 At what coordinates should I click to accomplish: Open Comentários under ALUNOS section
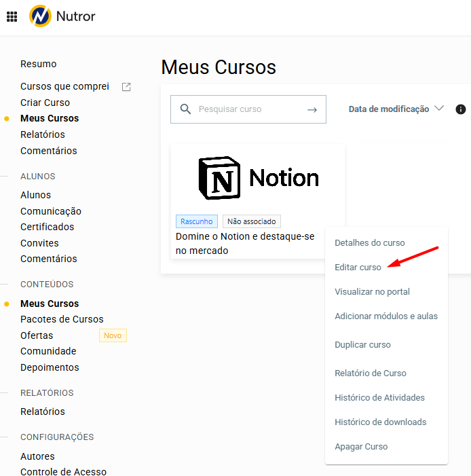tap(49, 259)
